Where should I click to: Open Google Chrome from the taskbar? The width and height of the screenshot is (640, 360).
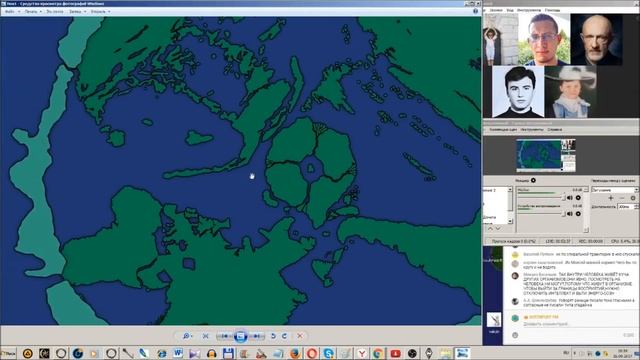point(378,353)
